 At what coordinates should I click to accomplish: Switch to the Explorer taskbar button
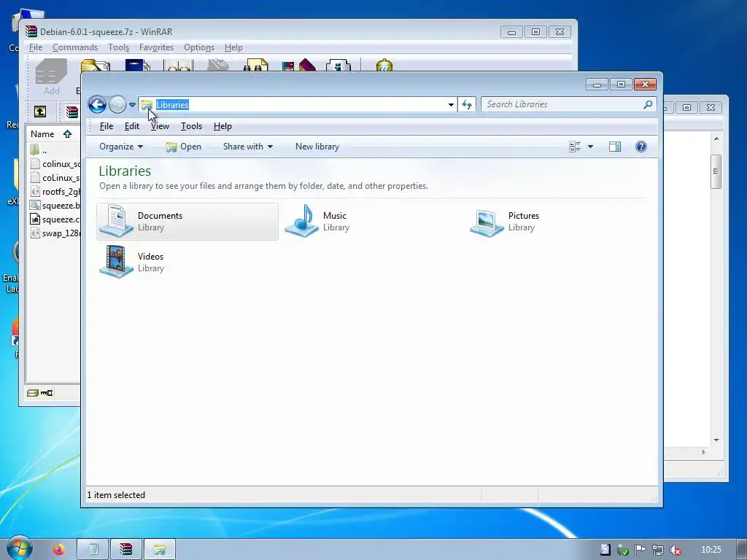[160, 550]
